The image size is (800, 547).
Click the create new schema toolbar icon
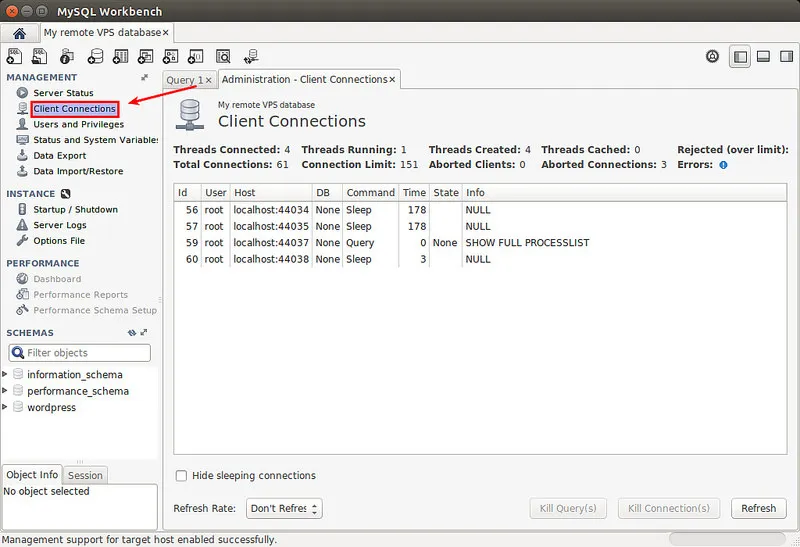pyautogui.click(x=95, y=57)
